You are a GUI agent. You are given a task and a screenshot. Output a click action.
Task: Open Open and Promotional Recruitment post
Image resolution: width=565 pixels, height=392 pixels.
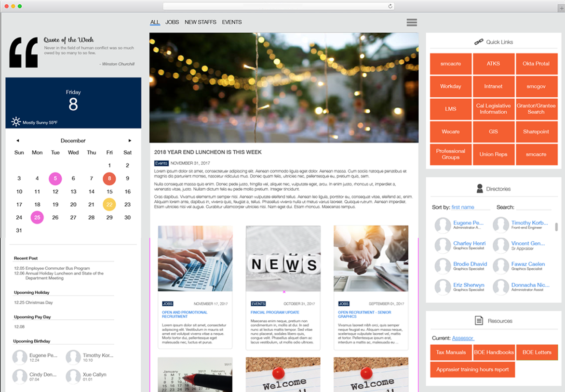(185, 314)
